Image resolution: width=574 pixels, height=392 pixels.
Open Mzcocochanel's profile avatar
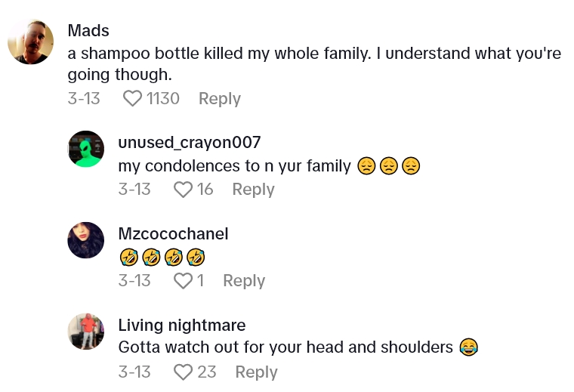86,240
